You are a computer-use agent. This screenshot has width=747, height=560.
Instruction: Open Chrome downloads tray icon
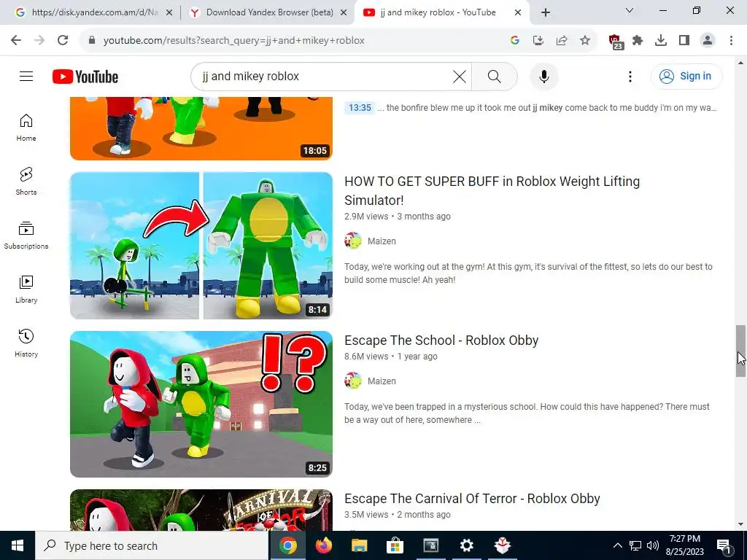(661, 41)
